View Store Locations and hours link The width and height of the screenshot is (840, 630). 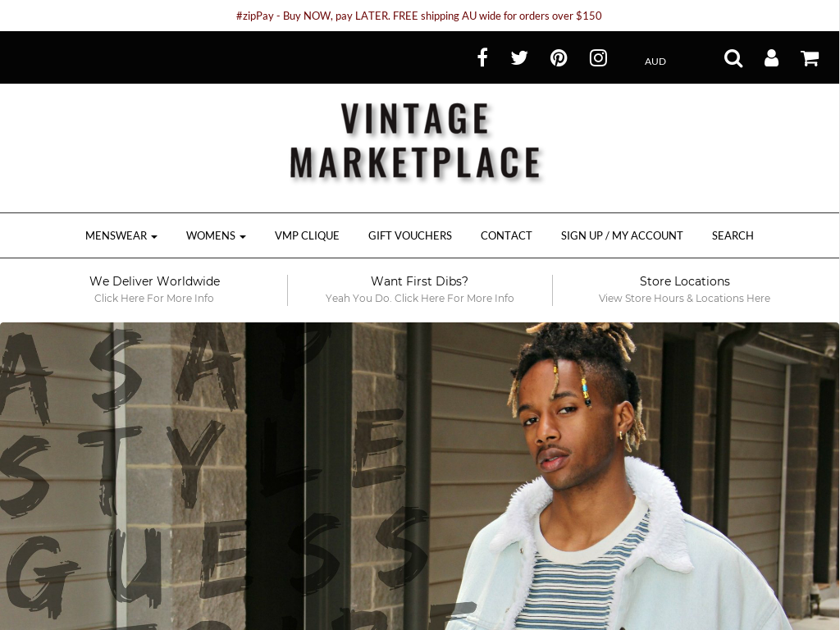point(685,290)
